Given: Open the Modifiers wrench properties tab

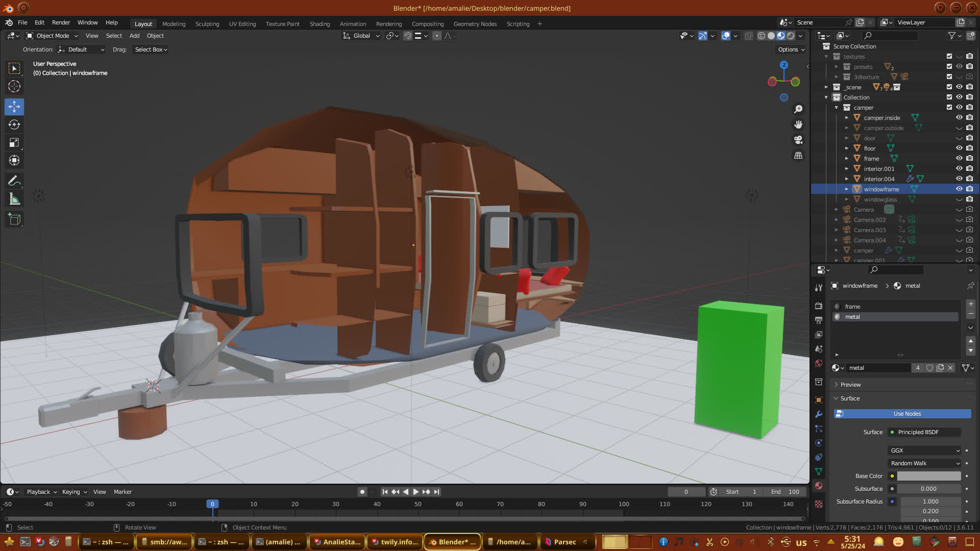Looking at the screenshot, I should (819, 414).
